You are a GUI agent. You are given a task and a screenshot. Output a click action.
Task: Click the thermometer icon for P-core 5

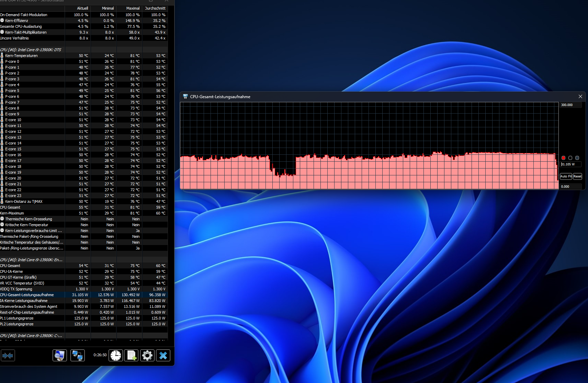pos(2,91)
